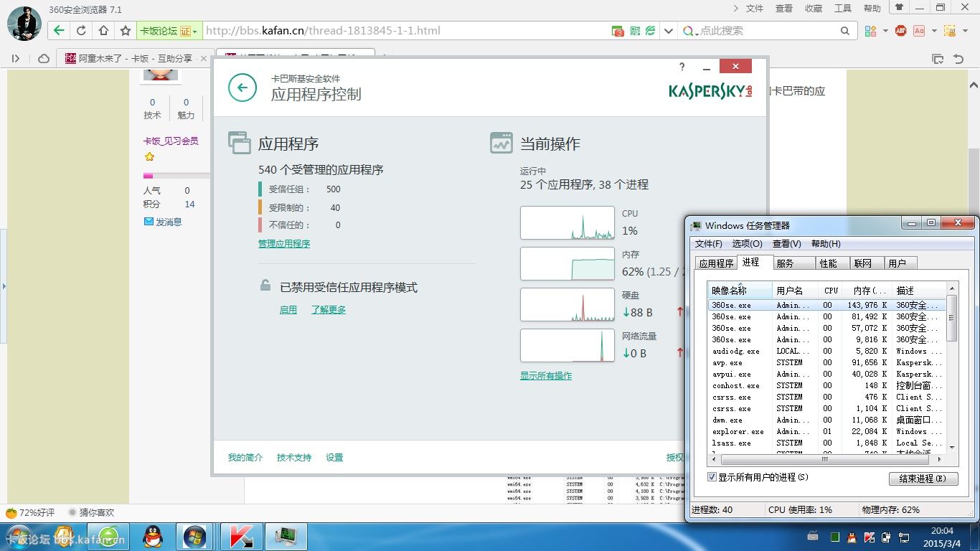
Task: Sort processes by 用户名 column header
Action: (795, 291)
